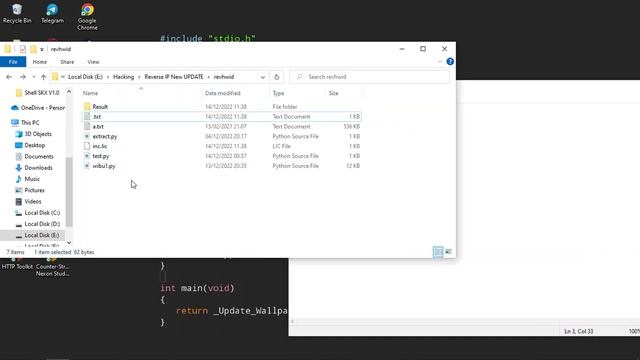Screen dimensions: 640x360
Task: Click the address bar folder icon
Action: [55, 77]
